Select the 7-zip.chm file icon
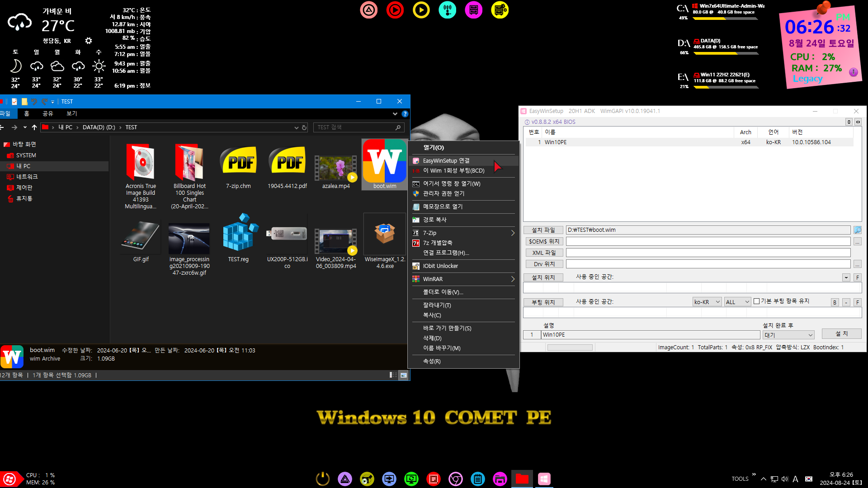 click(x=238, y=161)
